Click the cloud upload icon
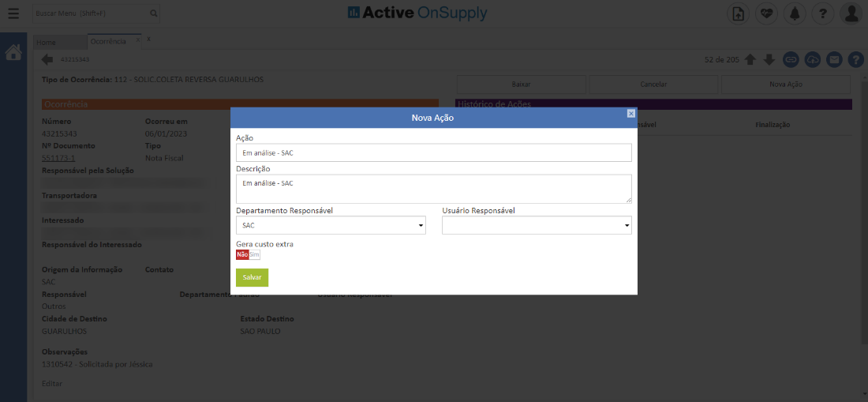 click(812, 60)
